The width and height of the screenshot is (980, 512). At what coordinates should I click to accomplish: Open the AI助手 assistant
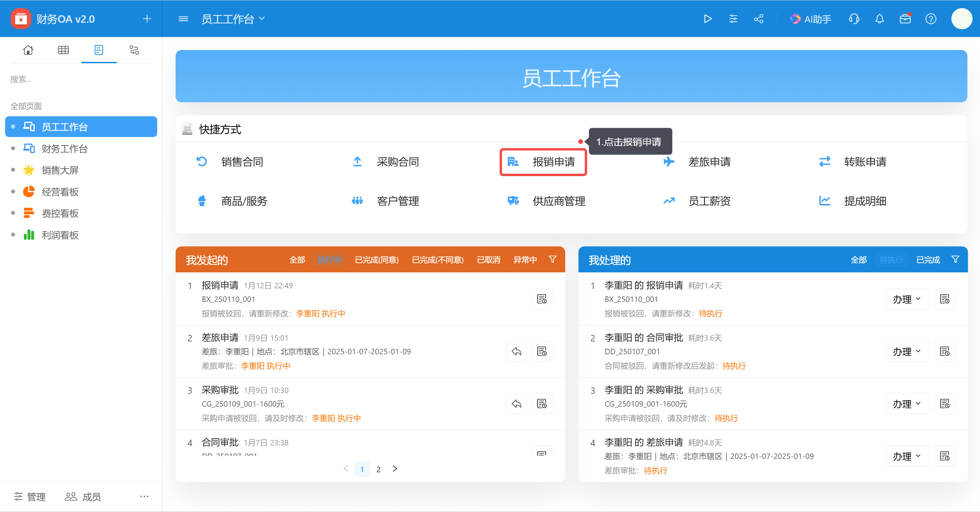(810, 19)
